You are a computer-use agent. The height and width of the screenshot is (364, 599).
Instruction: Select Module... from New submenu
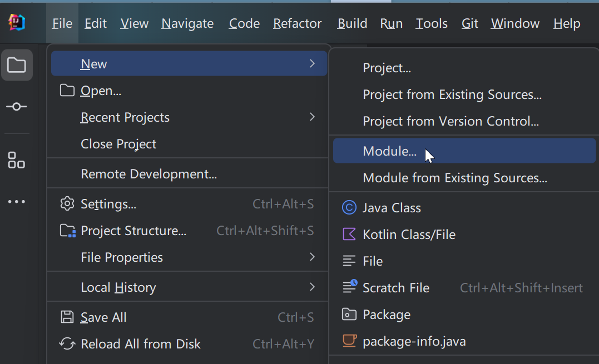(x=389, y=151)
